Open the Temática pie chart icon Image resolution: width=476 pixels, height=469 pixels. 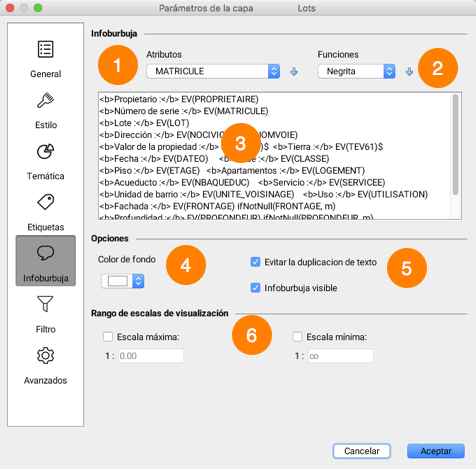tap(45, 151)
